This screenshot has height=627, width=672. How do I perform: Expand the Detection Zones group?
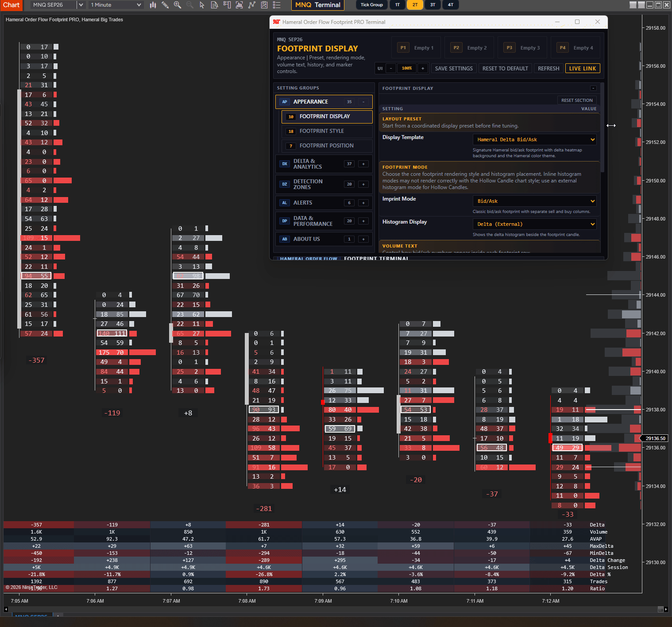(363, 184)
